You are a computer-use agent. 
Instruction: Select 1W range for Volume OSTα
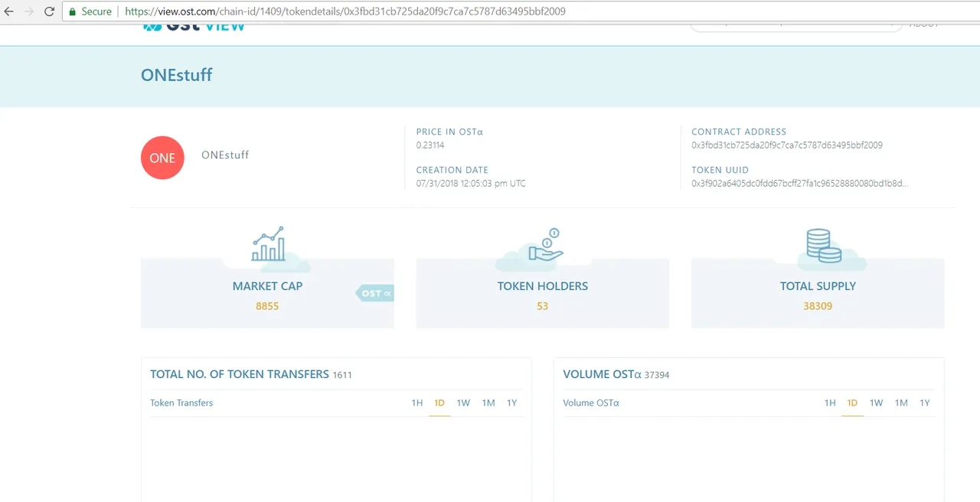click(877, 403)
